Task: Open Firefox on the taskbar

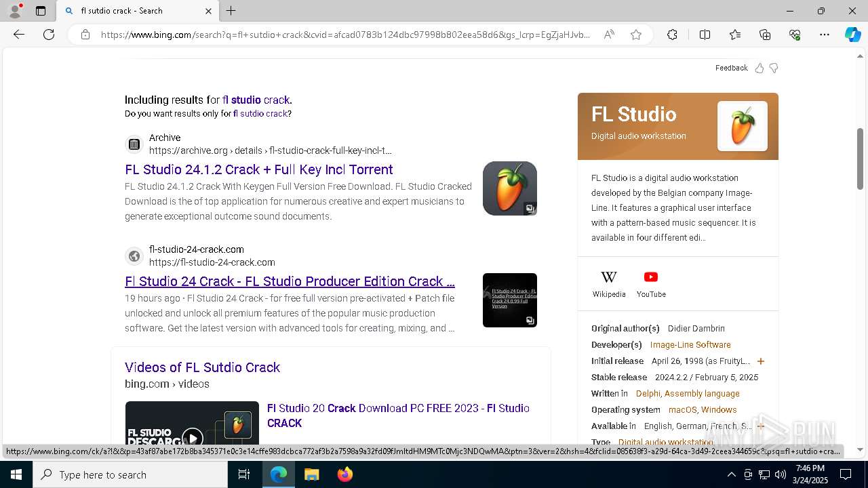Action: pyautogui.click(x=344, y=474)
